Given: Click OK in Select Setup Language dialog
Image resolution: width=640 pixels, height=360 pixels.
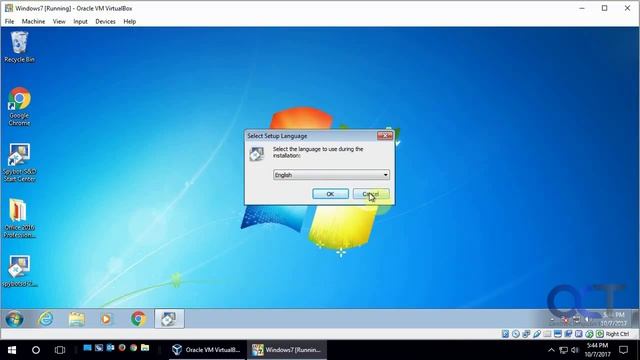Looking at the screenshot, I should [330, 194].
